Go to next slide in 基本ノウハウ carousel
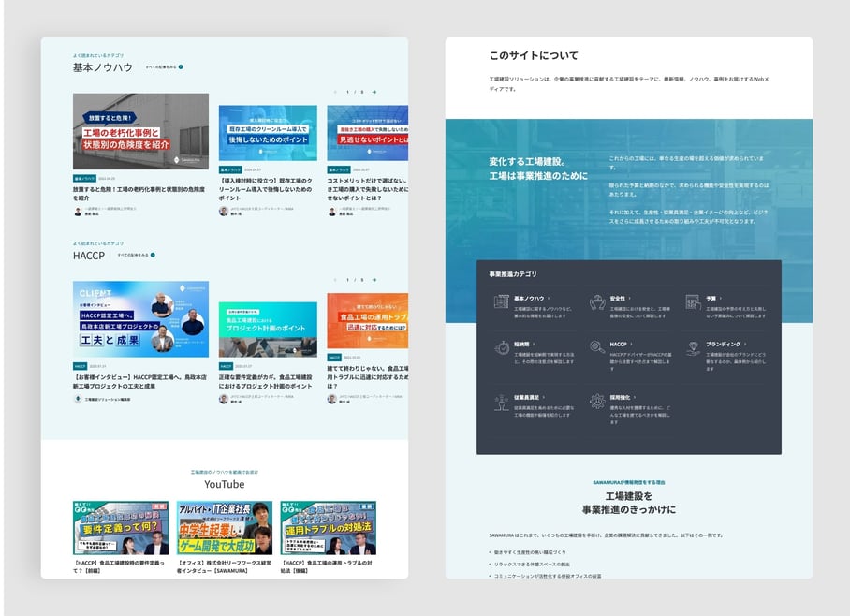Viewport: 850px width, 616px height. click(x=374, y=92)
